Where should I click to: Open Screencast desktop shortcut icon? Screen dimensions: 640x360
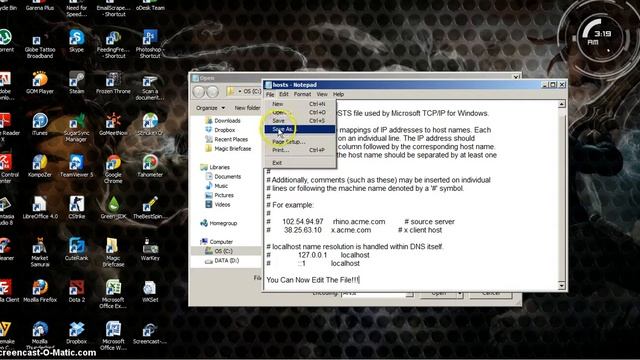(x=150, y=332)
